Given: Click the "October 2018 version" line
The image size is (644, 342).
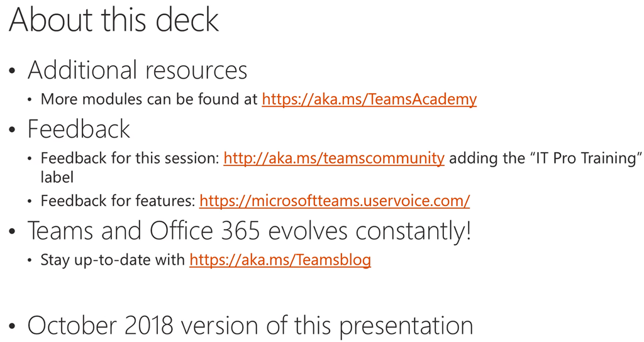Looking at the screenshot, I should pyautogui.click(x=250, y=325).
